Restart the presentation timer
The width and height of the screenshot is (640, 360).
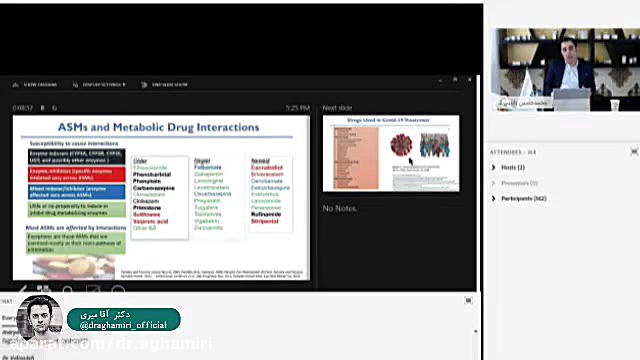(54, 108)
